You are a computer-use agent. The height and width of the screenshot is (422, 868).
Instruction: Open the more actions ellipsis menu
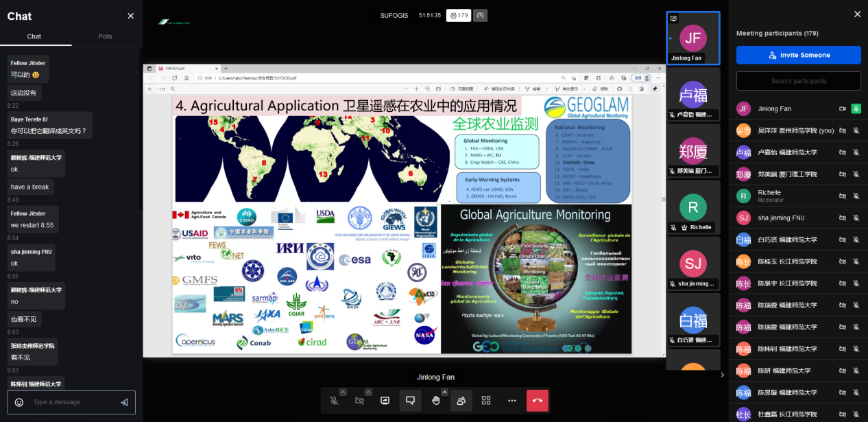click(511, 401)
